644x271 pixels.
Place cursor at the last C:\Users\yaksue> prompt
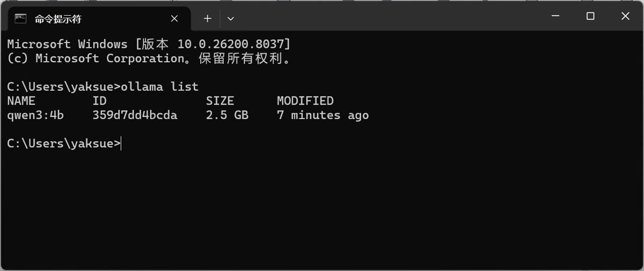point(121,143)
